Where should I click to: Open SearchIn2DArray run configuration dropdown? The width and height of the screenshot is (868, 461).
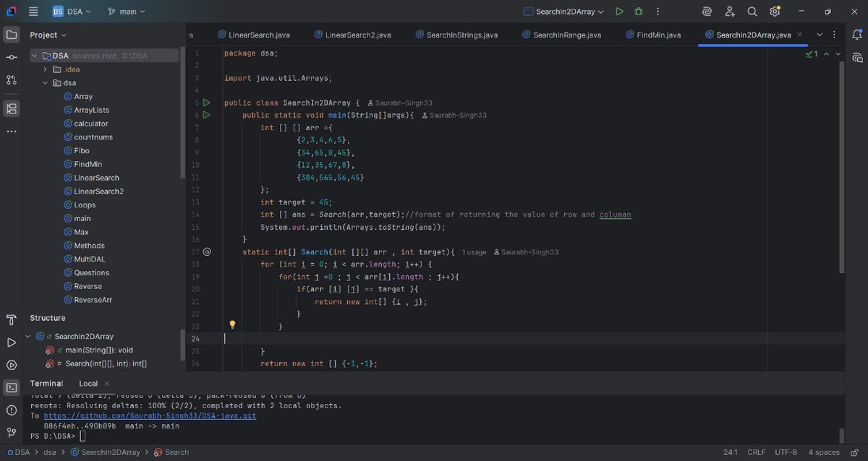click(x=563, y=12)
